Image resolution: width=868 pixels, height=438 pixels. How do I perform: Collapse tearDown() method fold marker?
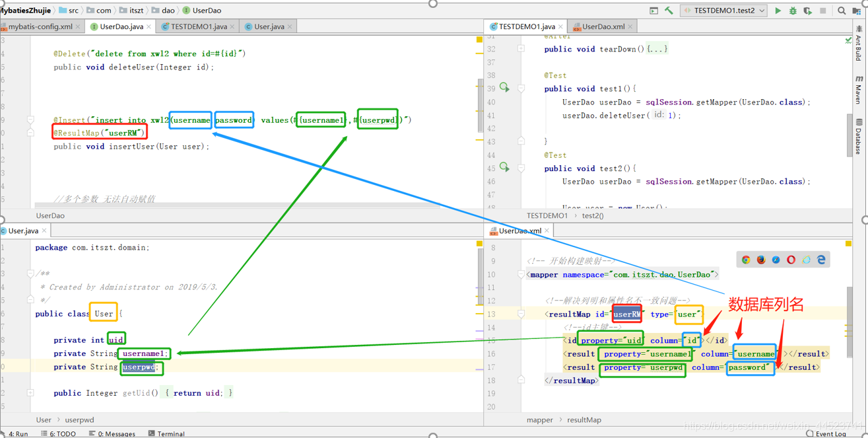pyautogui.click(x=521, y=49)
